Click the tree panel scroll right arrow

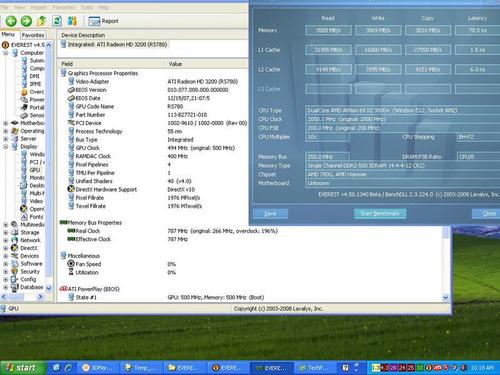click(40, 296)
